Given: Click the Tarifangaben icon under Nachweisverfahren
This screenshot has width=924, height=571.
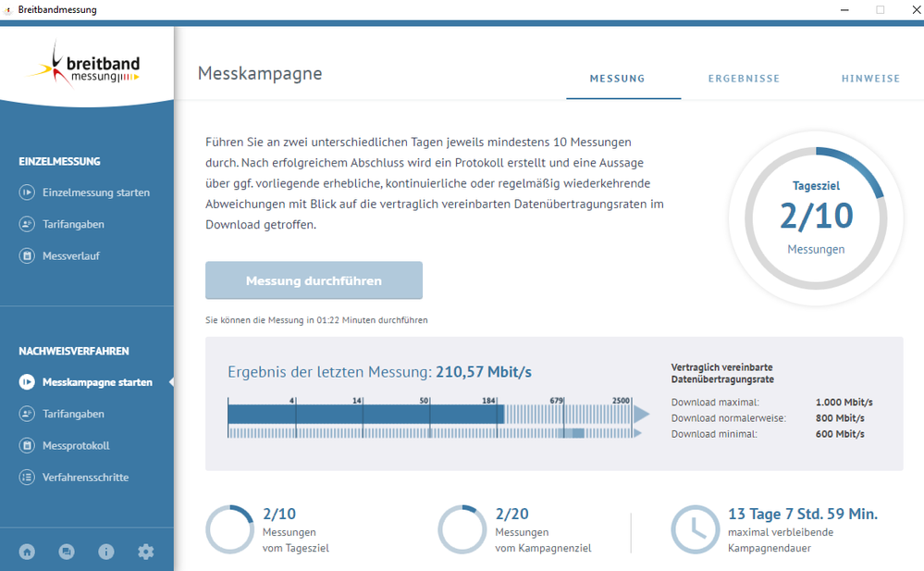Looking at the screenshot, I should [x=27, y=414].
